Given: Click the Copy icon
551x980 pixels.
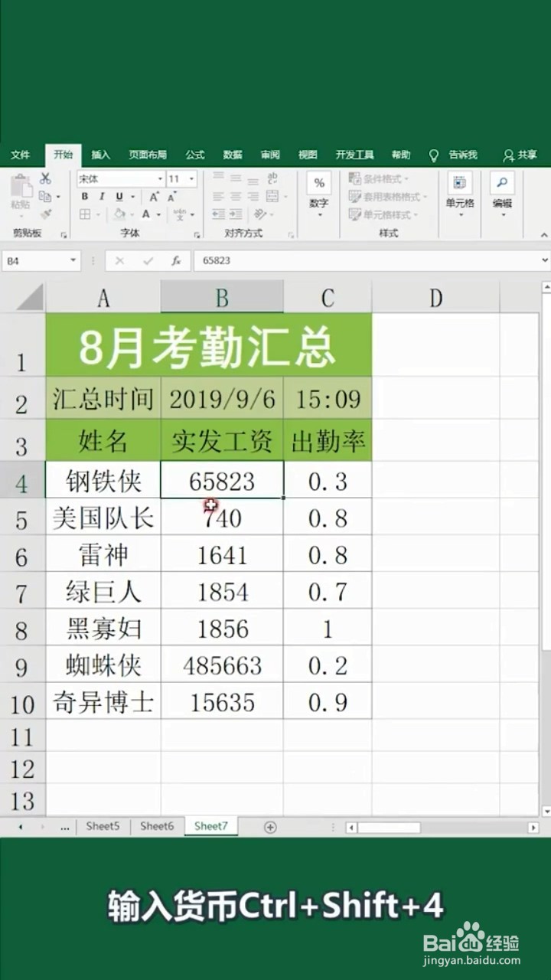Looking at the screenshot, I should coord(44,197).
